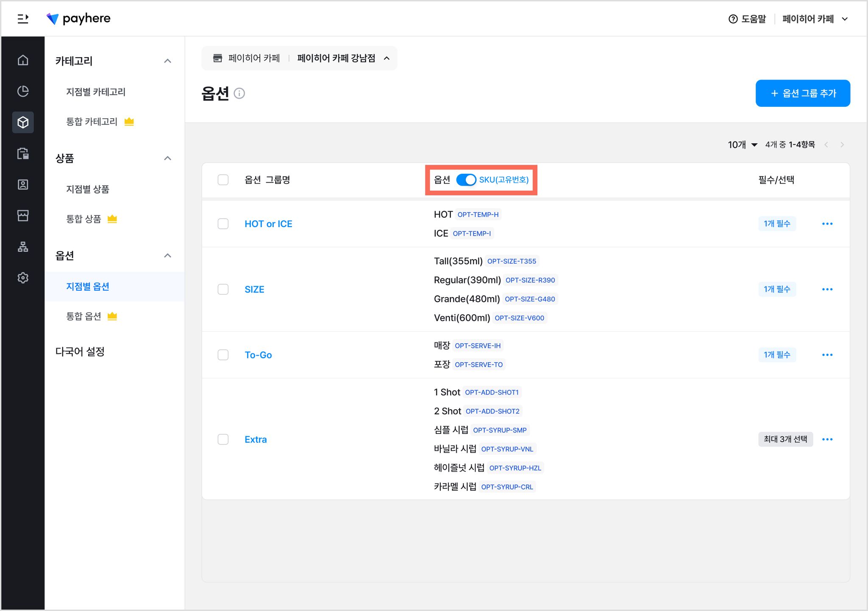Check the select-all checkbox in the header
868x611 pixels.
(x=223, y=180)
